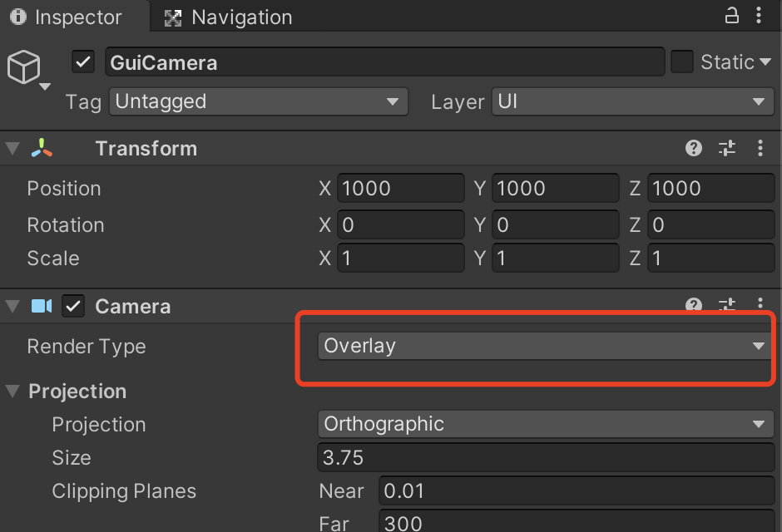Click the Position Z field
The height and width of the screenshot is (532, 782).
click(x=710, y=189)
